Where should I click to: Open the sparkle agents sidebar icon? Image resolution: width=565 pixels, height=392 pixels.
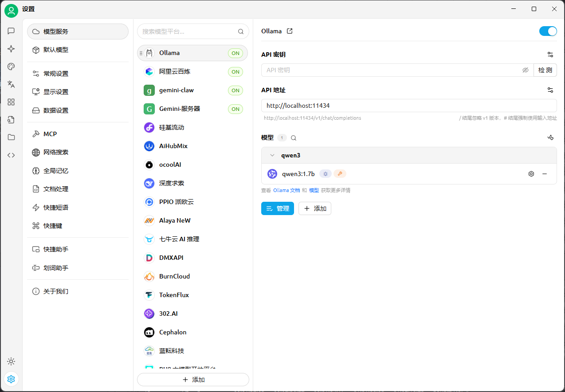click(11, 49)
